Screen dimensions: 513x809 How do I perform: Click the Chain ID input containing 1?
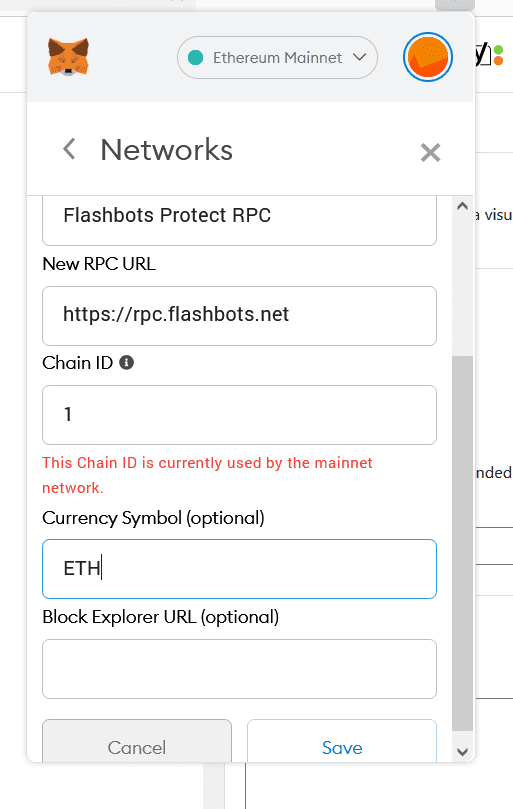[x=239, y=415]
